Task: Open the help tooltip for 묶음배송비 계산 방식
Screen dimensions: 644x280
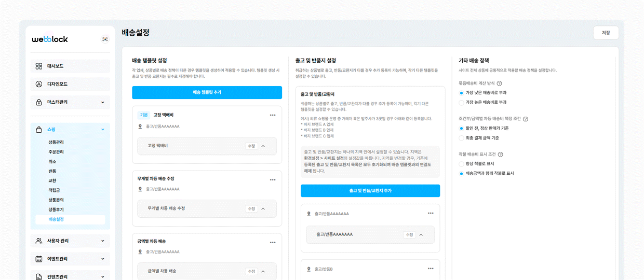Action: coord(500,83)
